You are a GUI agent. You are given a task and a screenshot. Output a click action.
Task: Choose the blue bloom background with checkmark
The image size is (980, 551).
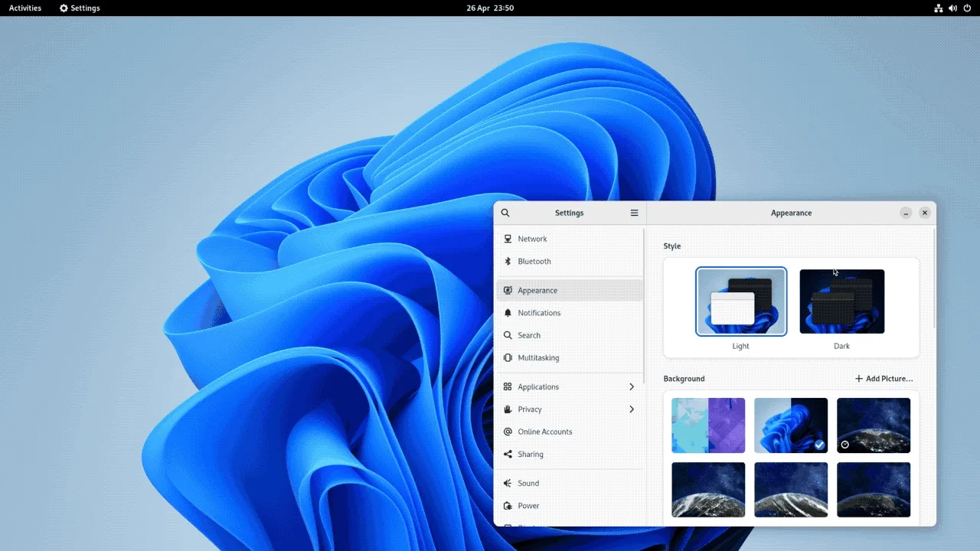point(791,425)
